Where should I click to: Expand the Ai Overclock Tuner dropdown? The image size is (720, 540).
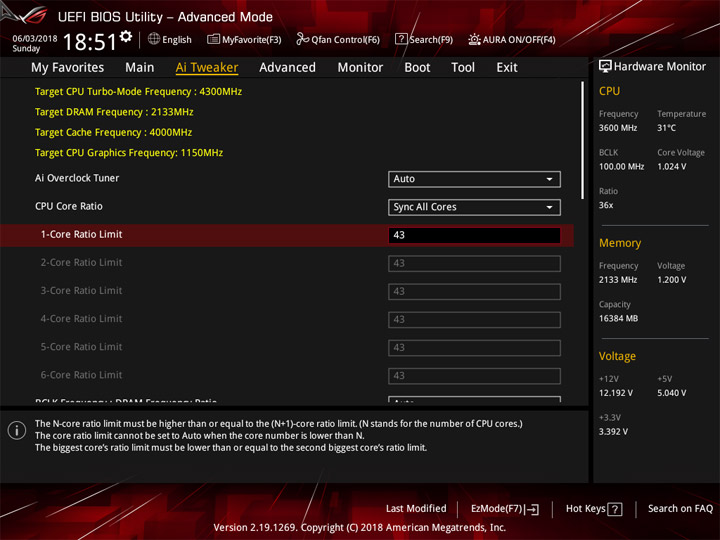[x=474, y=179]
